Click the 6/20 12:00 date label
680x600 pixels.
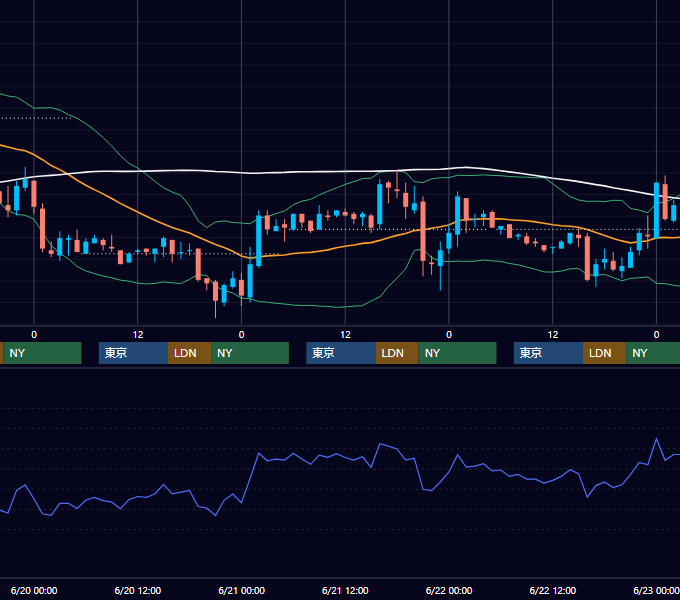[x=137, y=590]
